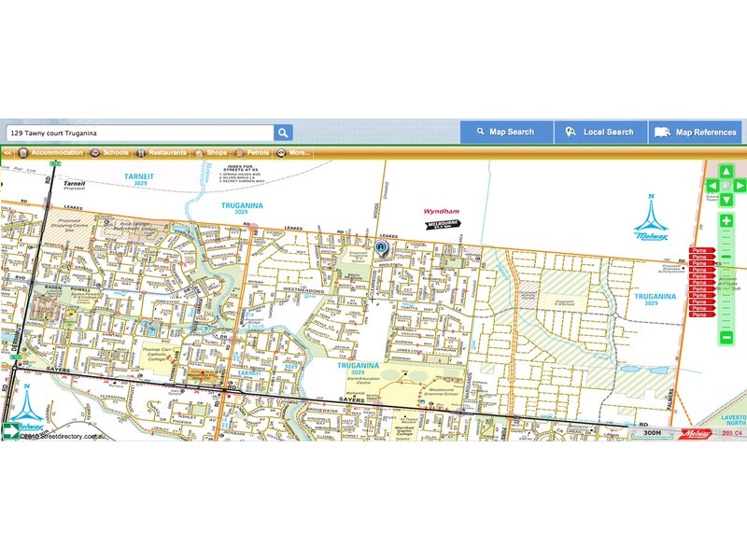747x560 pixels.
Task: Zoom in using the green plus button
Action: click(x=726, y=221)
